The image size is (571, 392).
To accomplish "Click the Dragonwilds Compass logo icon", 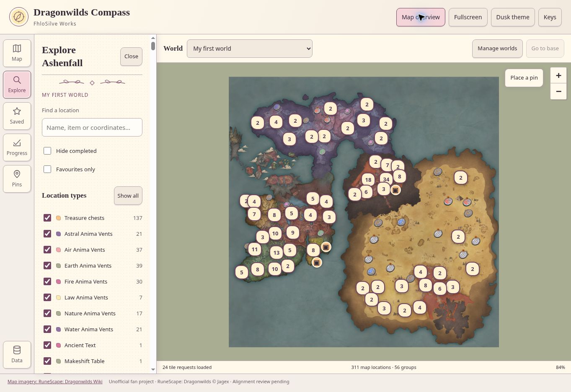I will [19, 17].
